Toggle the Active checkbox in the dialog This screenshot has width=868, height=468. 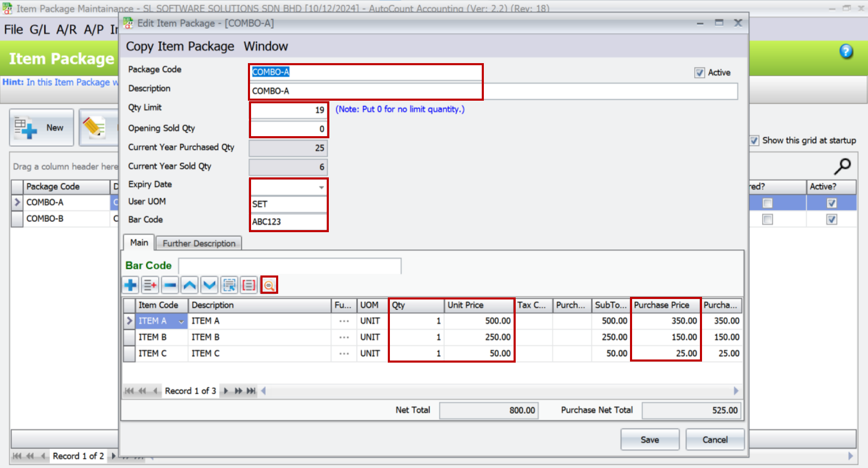point(700,73)
